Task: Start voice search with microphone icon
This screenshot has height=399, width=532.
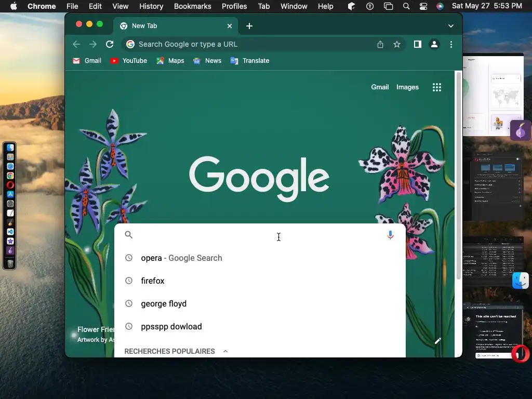Action: click(x=390, y=235)
